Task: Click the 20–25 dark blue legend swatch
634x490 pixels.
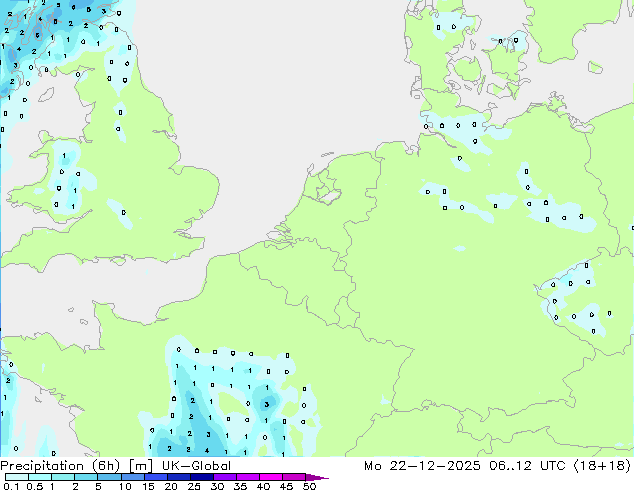Action: 179,477
